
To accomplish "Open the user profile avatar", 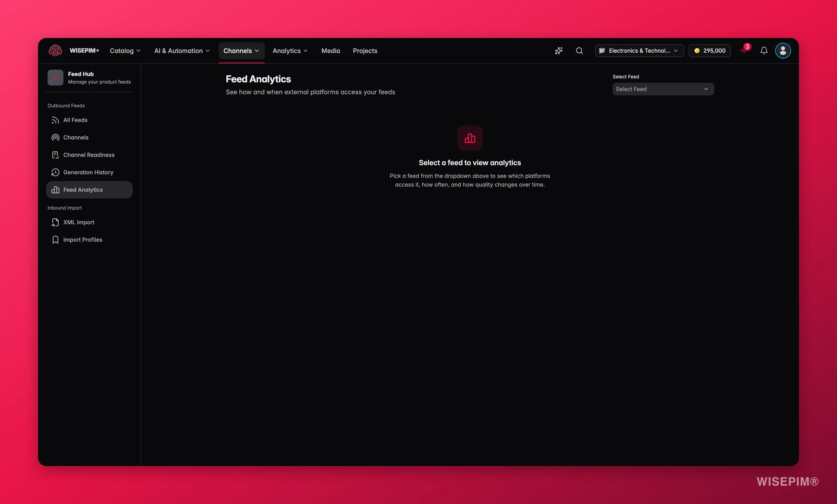I will click(x=783, y=51).
